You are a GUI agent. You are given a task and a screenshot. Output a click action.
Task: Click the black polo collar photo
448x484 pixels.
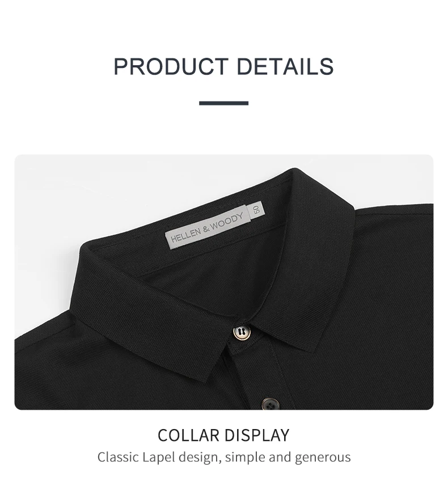224,282
